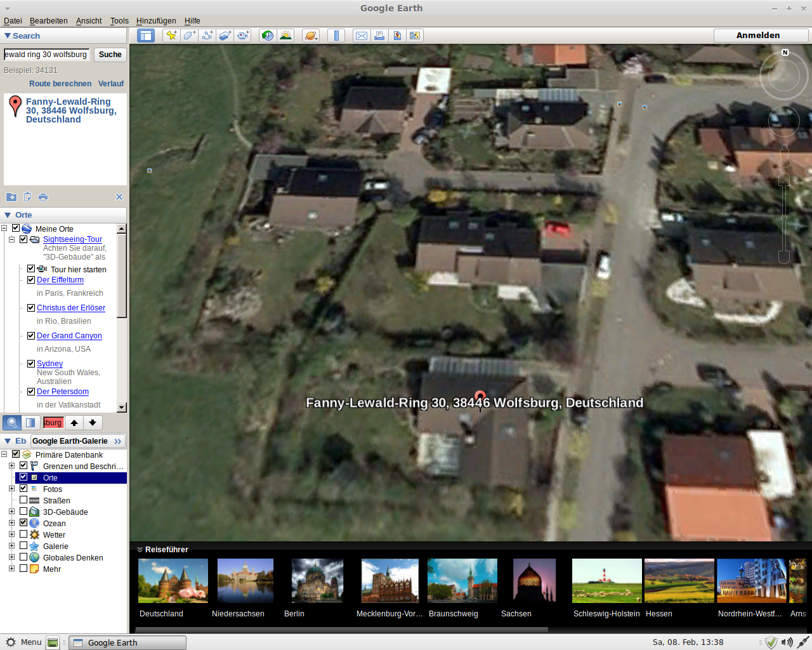
Task: Add a placemark with the pushpin icon
Action: click(171, 36)
